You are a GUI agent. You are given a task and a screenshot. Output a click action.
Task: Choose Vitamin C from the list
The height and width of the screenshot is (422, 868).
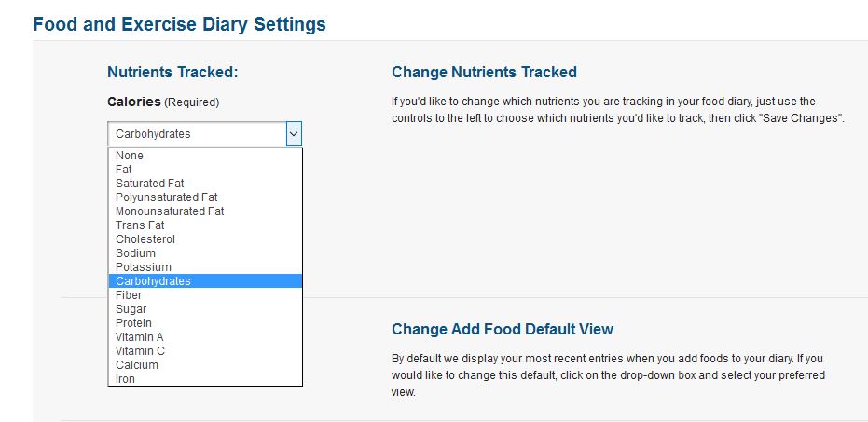point(140,351)
